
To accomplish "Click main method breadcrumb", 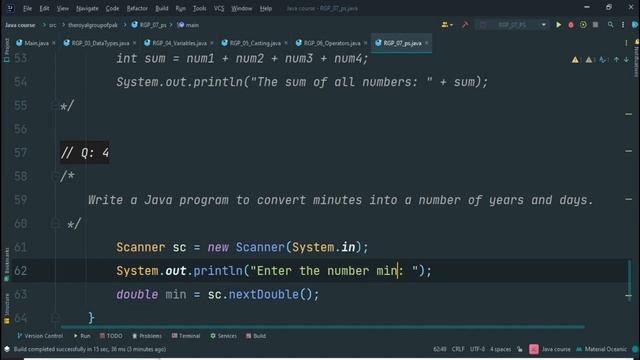I will pyautogui.click(x=188, y=25).
